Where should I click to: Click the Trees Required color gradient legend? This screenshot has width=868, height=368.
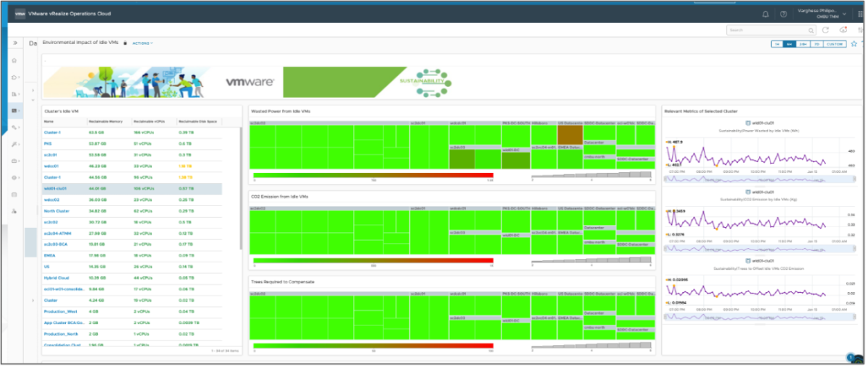coord(373,346)
